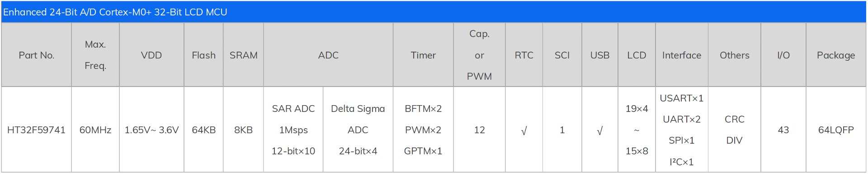This screenshot has width=868, height=174.
Task: Select the Timer column header
Action: click(x=423, y=55)
